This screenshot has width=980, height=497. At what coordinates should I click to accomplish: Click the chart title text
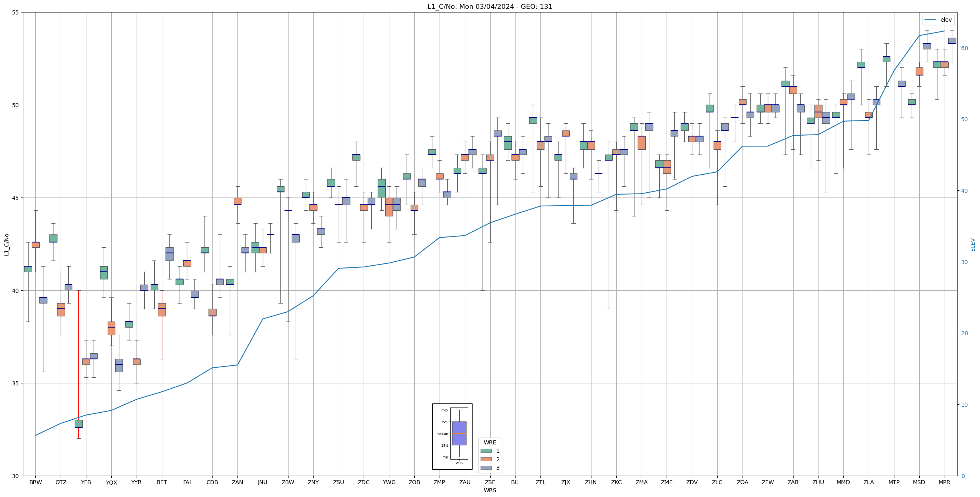(490, 6)
